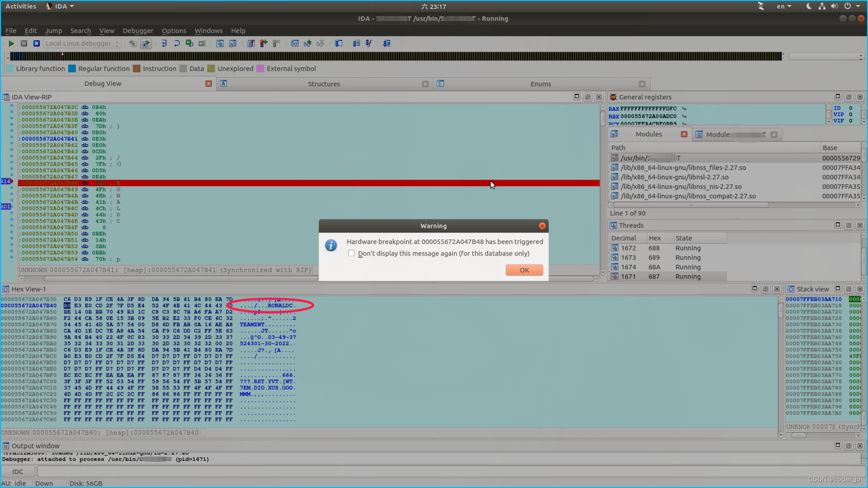Click the Add watch glasses-plus icon
This screenshot has height=488, width=868.
(x=307, y=44)
